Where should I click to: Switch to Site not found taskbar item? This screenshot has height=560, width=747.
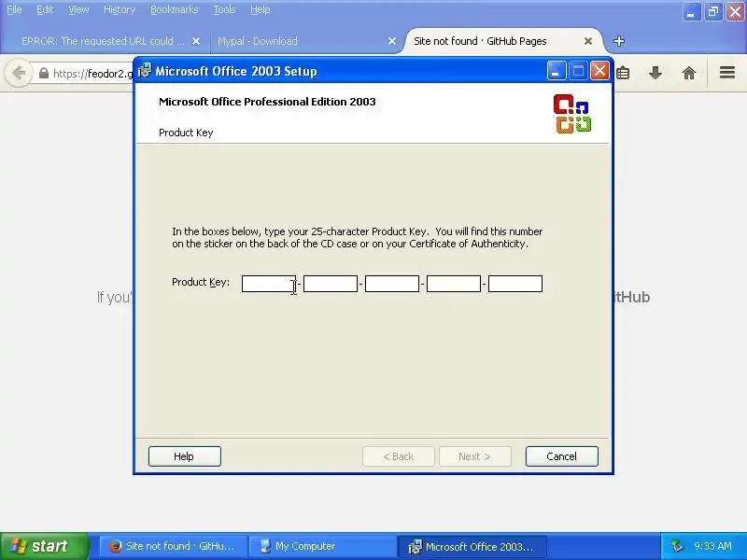point(174,546)
